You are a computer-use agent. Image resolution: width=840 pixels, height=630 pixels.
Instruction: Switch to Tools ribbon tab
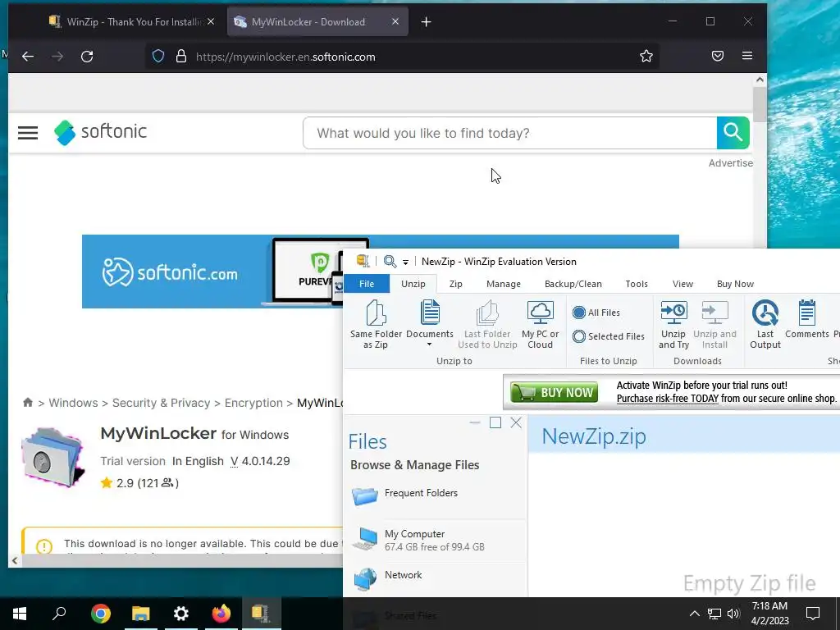coord(637,284)
